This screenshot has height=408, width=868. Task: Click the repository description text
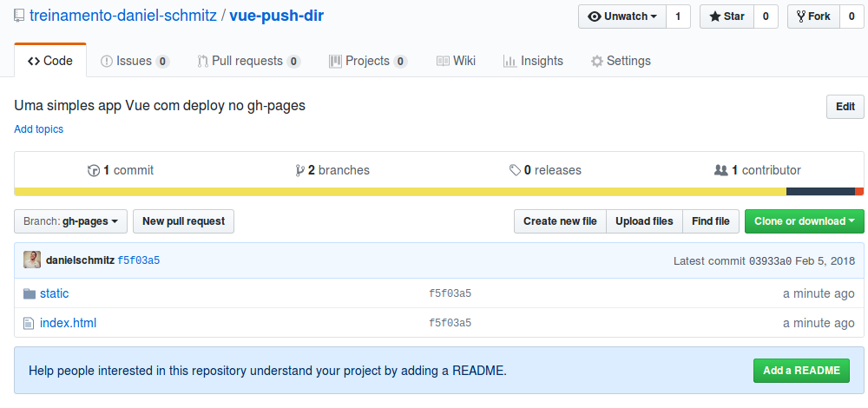[160, 105]
